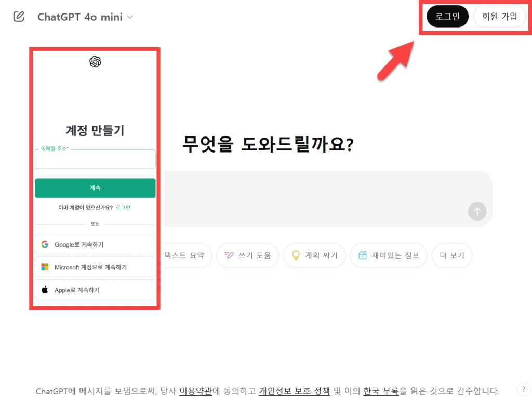Click the send arrow button
Viewport: 532px width, 397px height.
477,211
